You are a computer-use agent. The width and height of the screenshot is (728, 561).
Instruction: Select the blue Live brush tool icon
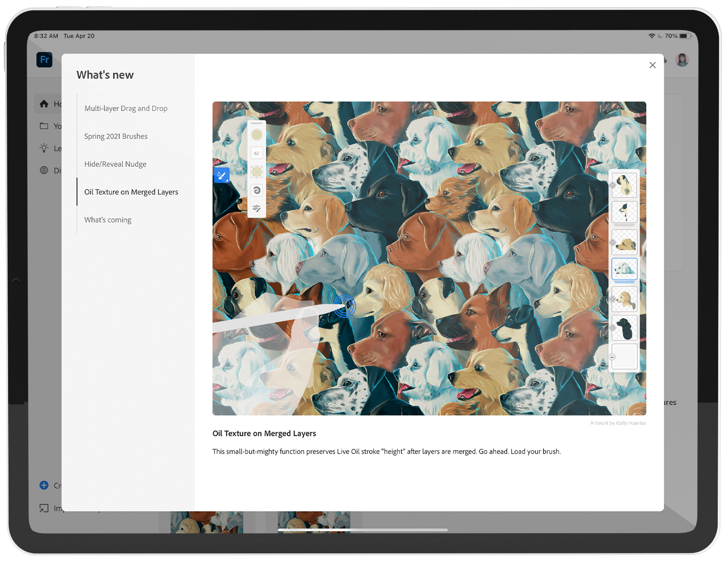(x=222, y=175)
